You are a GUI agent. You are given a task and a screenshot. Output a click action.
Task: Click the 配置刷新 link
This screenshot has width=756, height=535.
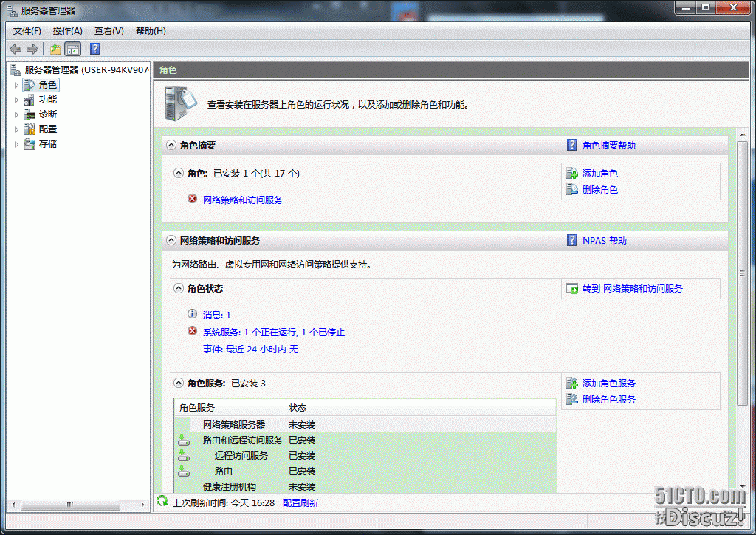pyautogui.click(x=300, y=502)
